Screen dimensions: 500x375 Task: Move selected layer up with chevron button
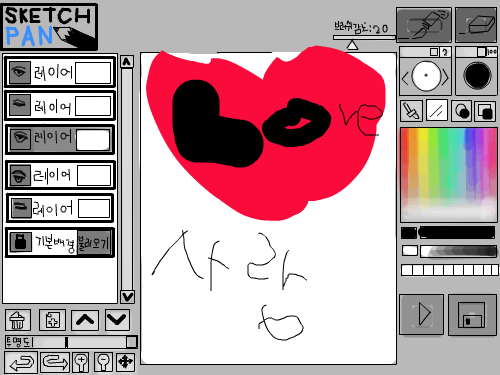point(85,320)
